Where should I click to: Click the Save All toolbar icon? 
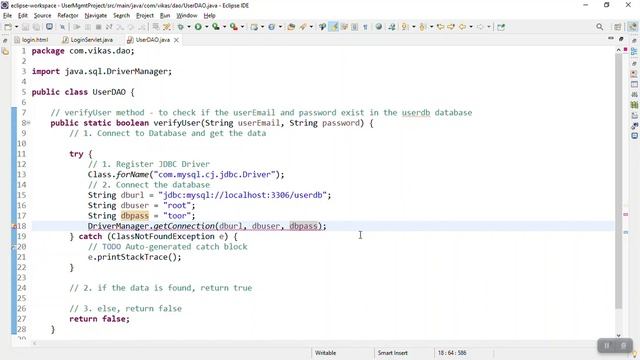(36, 27)
